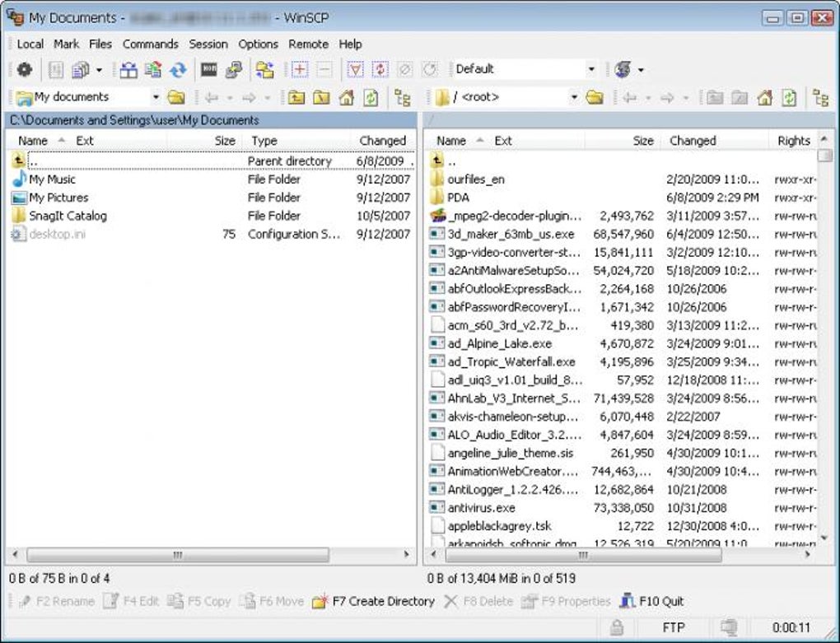This screenshot has width=840, height=643.
Task: Go to local root directory icon
Action: tap(321, 97)
